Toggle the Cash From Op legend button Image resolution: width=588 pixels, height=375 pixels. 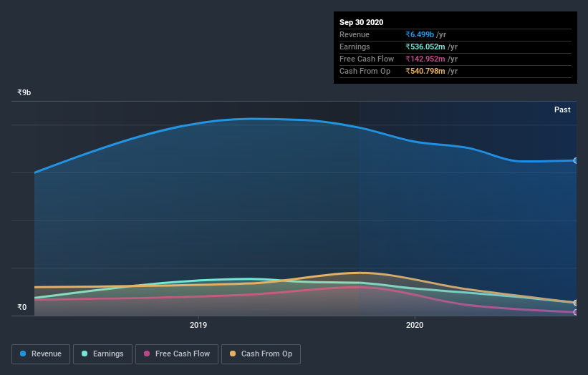pyautogui.click(x=261, y=354)
